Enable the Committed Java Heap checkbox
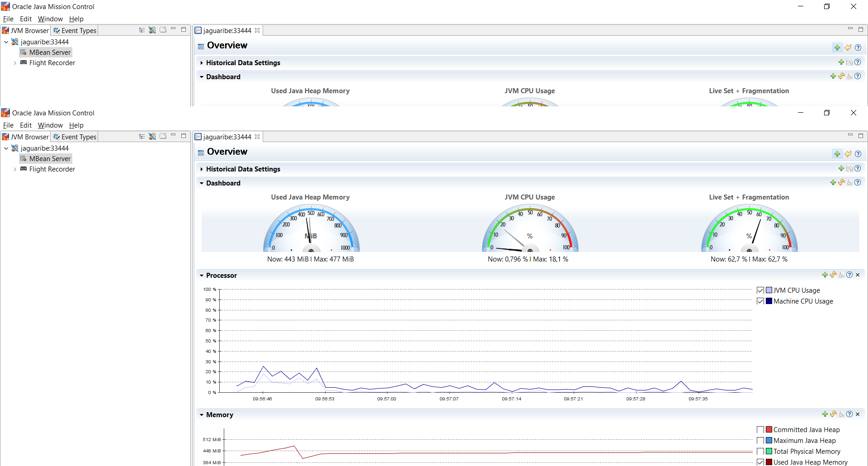The height and width of the screenshot is (466, 868). (x=760, y=430)
